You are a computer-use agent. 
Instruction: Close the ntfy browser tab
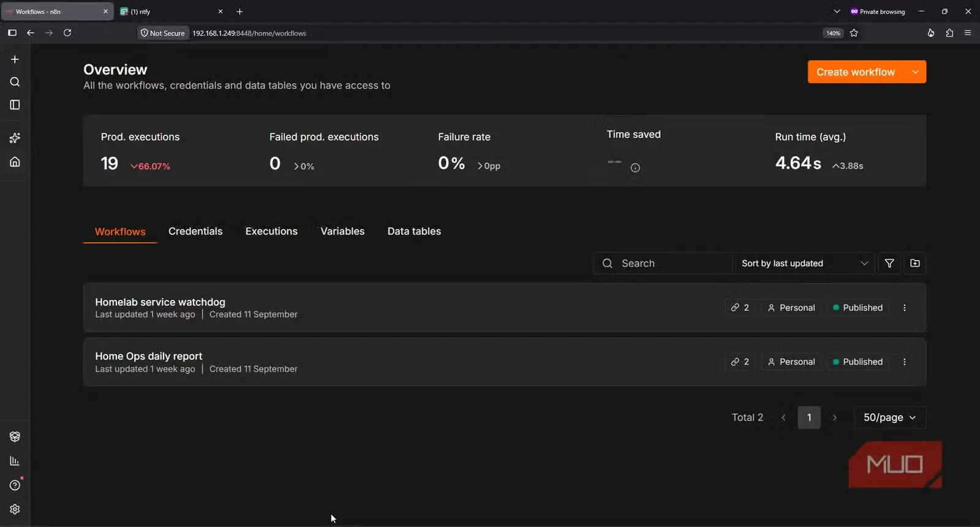(221, 12)
